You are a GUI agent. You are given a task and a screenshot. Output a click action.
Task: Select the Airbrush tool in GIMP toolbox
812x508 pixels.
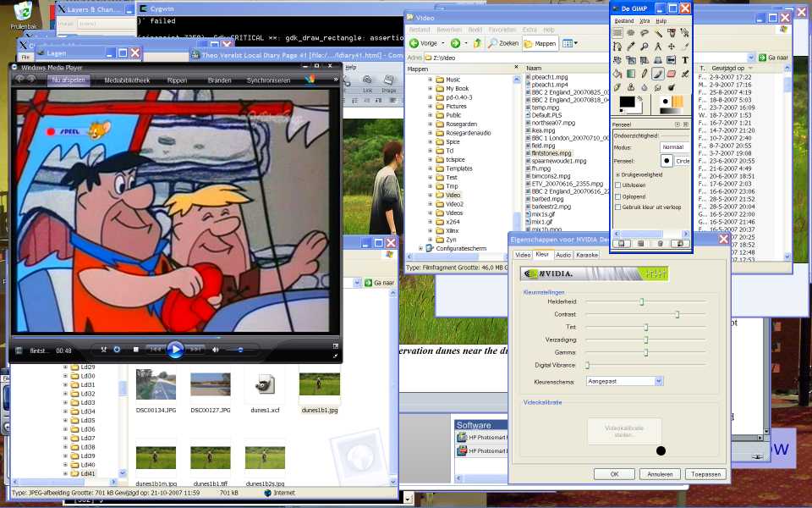click(684, 75)
